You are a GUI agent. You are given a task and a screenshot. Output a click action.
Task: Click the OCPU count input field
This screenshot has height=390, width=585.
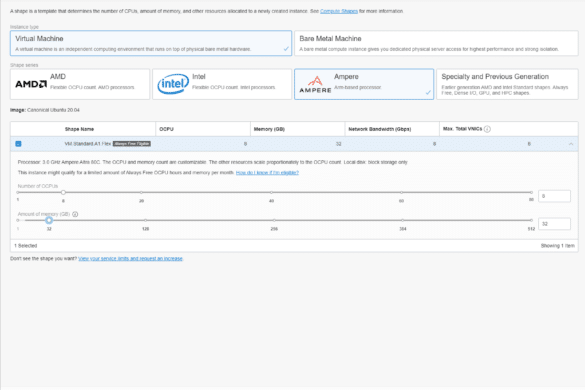(x=554, y=196)
